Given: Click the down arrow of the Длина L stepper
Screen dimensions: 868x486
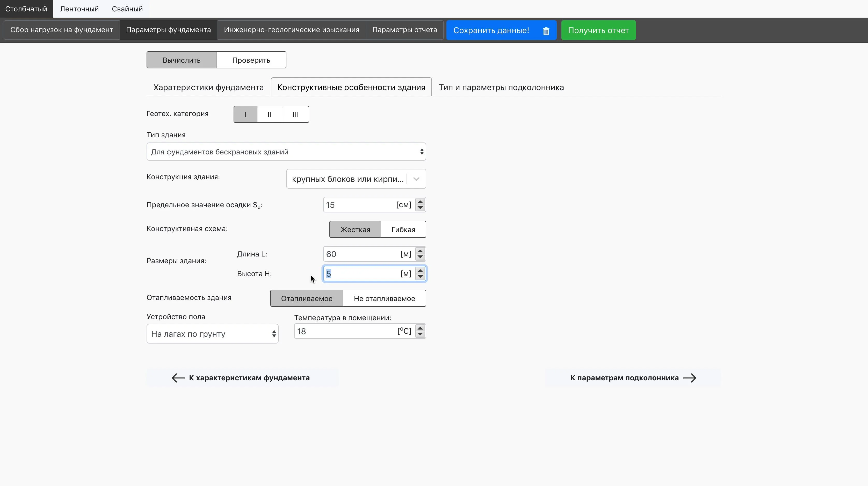Looking at the screenshot, I should point(420,257).
